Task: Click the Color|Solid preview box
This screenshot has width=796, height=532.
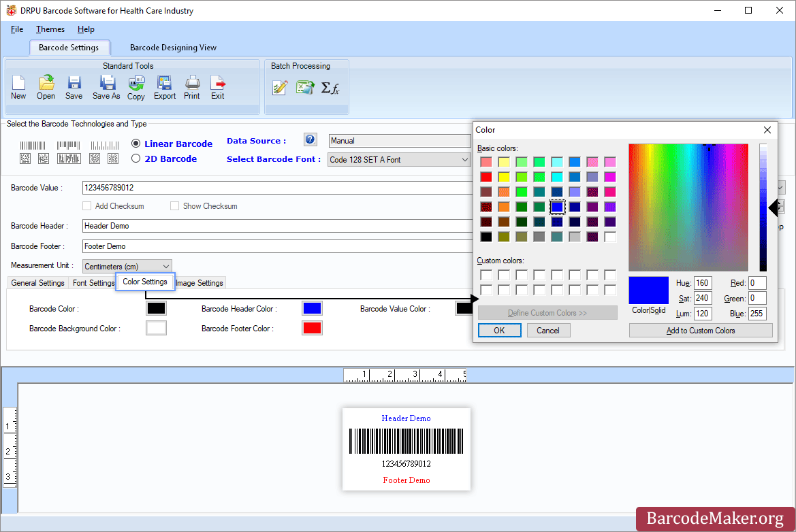Action: click(648, 290)
